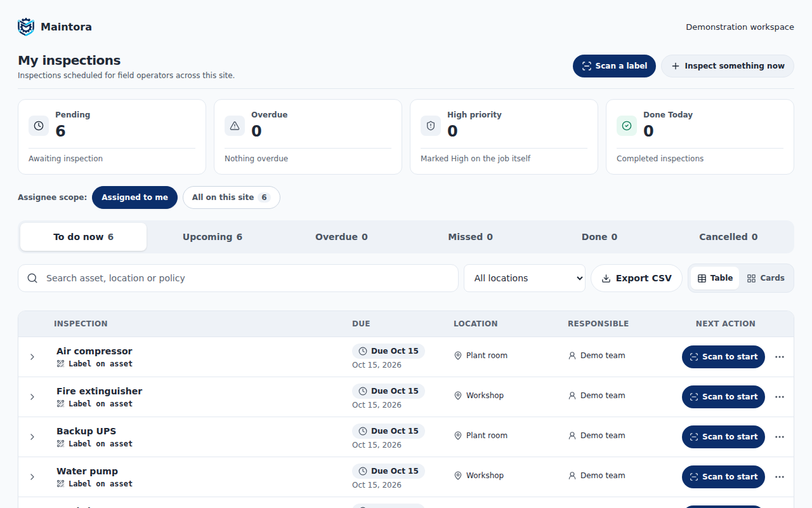The image size is (812, 508).
Task: Click Demonstration workspace label
Action: pyautogui.click(x=740, y=27)
